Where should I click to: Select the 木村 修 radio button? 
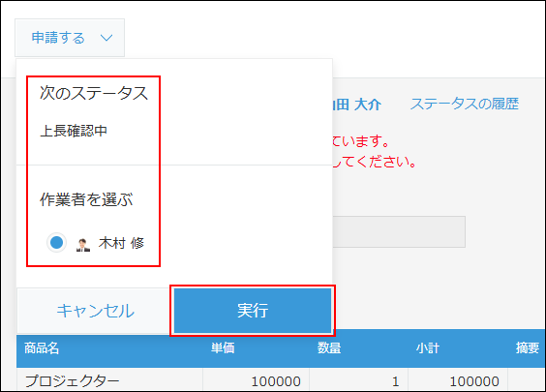pos(56,242)
